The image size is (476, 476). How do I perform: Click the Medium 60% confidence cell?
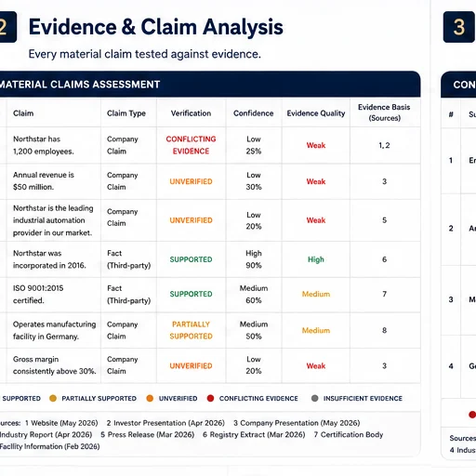tap(254, 294)
